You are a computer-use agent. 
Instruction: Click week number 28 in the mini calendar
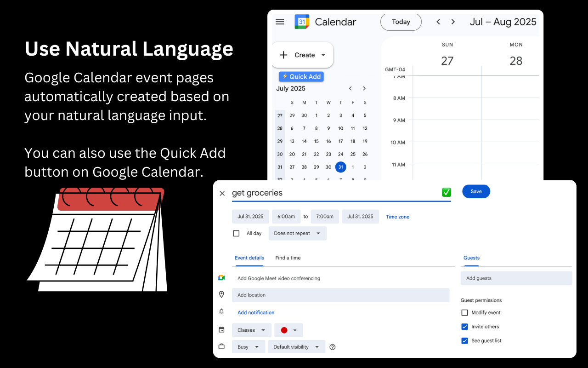[x=280, y=128]
